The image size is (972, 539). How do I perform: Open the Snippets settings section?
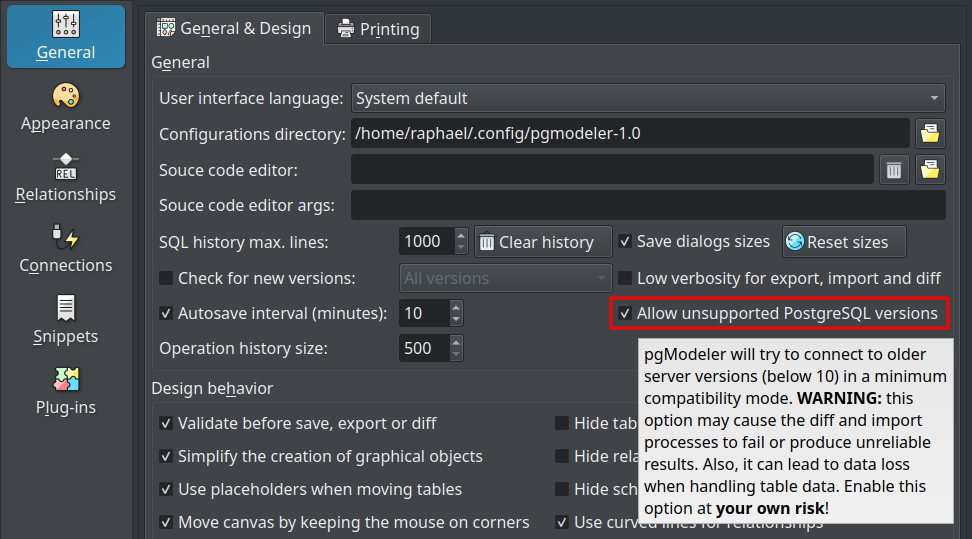66,321
